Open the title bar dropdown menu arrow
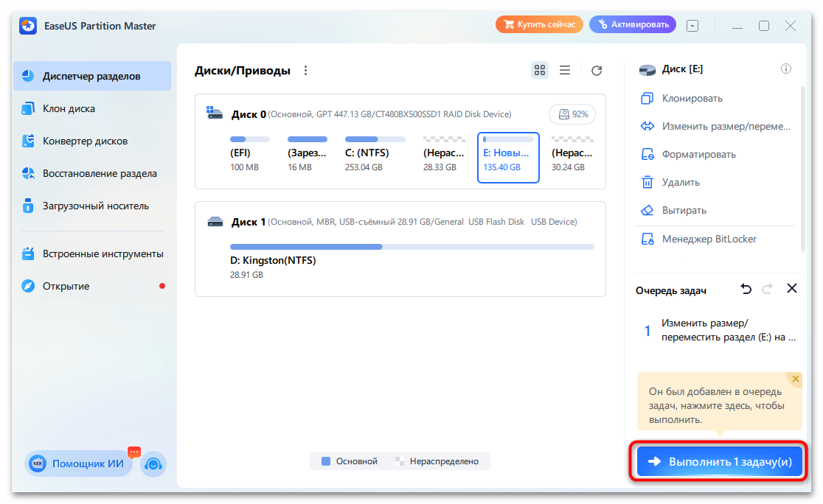Viewport: 823px width, 504px height. pos(692,26)
